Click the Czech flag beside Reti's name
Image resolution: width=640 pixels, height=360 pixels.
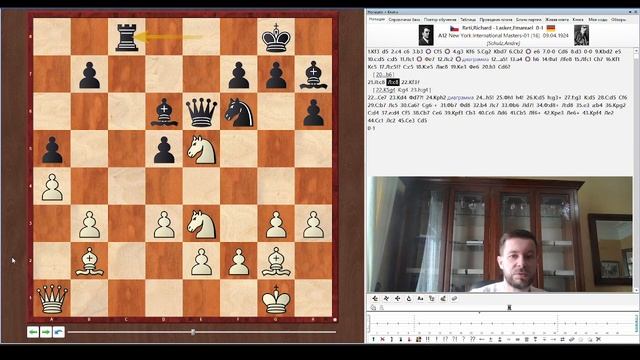(x=454, y=28)
